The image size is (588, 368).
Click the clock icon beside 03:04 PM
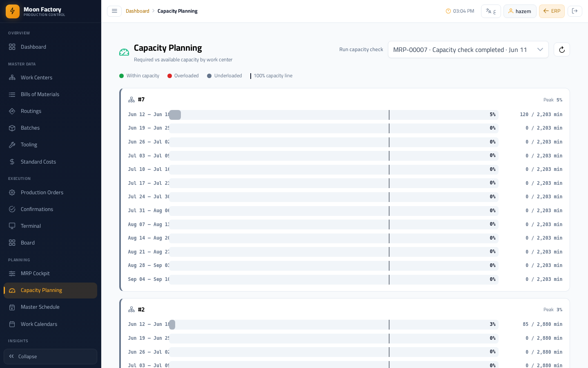448,11
